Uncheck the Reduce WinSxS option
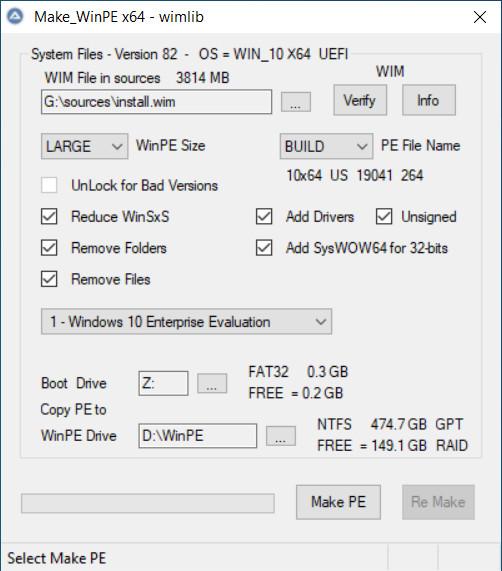Image resolution: width=502 pixels, height=571 pixels. [49, 216]
